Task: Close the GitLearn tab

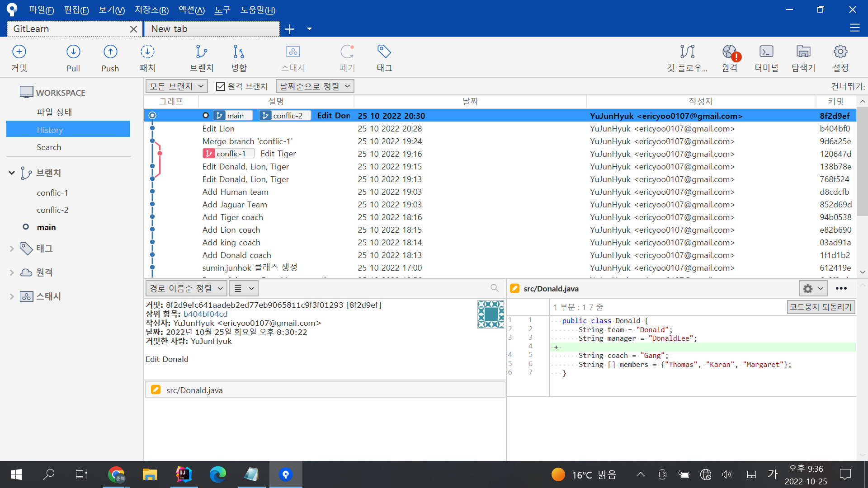Action: pos(133,29)
